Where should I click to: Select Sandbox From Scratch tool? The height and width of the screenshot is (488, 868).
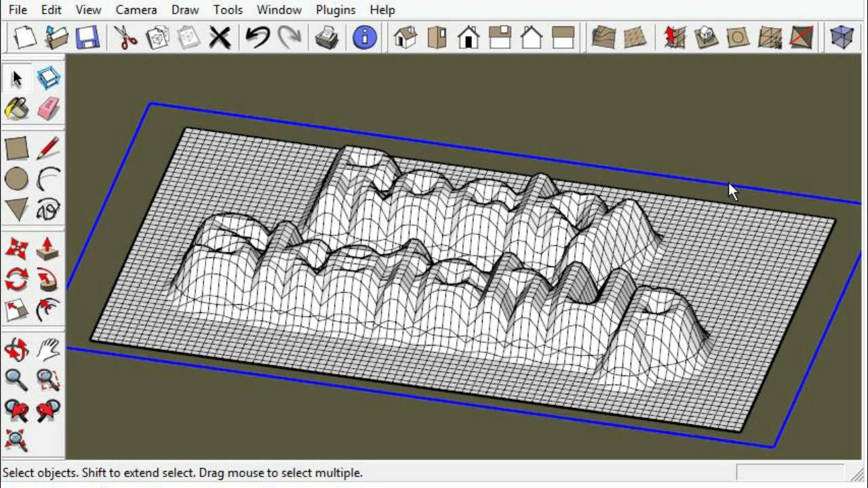[635, 37]
